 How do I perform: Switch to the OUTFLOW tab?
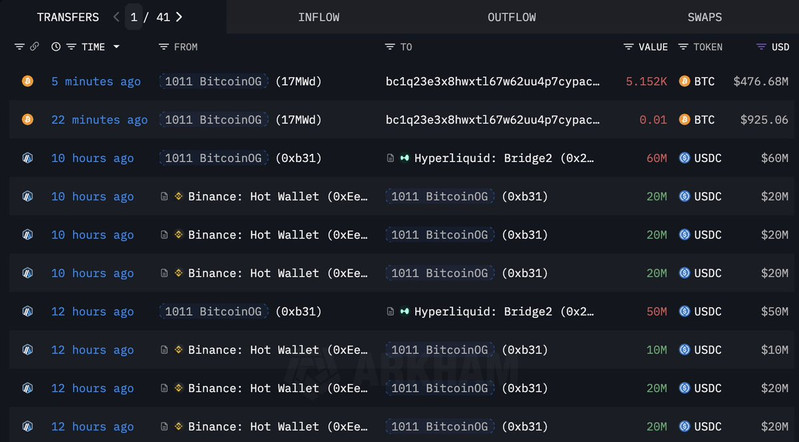(511, 17)
